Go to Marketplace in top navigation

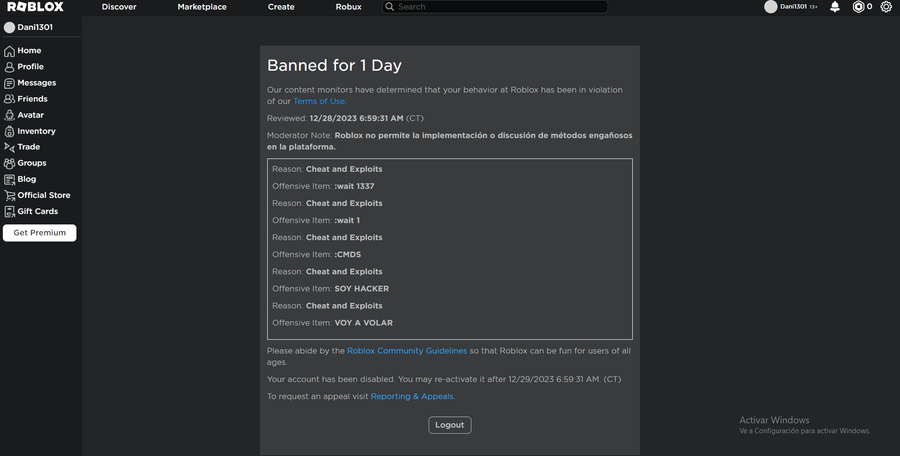pyautogui.click(x=202, y=7)
